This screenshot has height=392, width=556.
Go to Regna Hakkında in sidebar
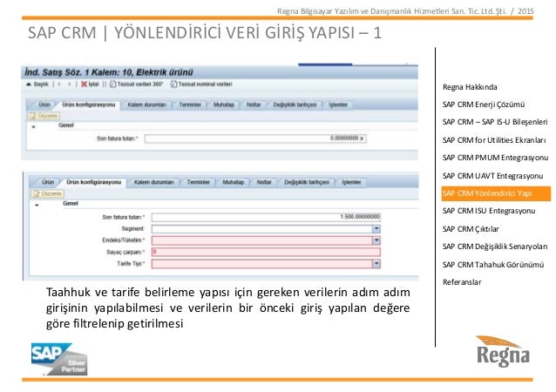point(470,87)
